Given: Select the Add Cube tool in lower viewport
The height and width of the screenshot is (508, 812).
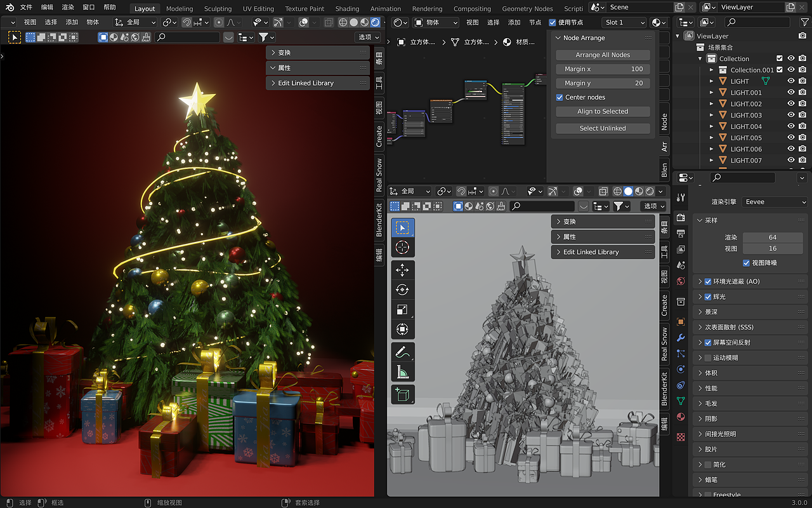Looking at the screenshot, I should 402,394.
